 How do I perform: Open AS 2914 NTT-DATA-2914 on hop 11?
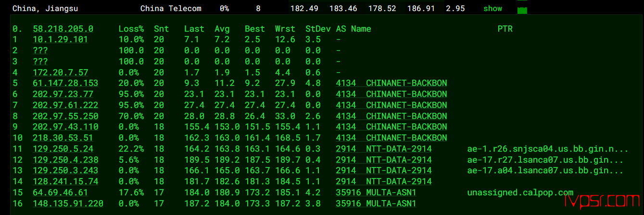(x=384, y=149)
